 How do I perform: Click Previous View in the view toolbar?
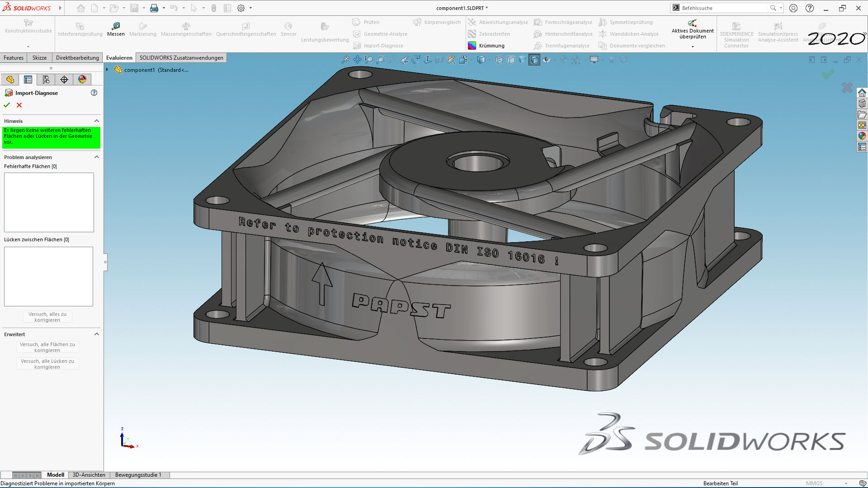(x=404, y=60)
